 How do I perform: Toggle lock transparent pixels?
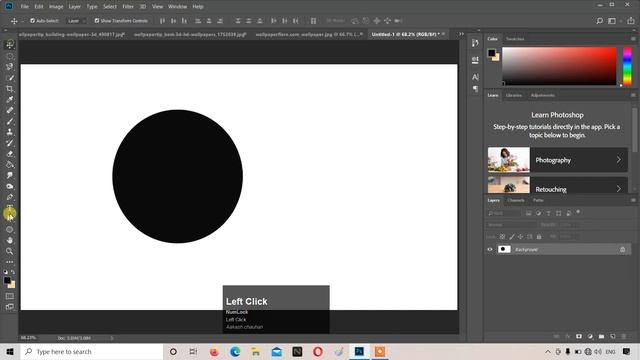click(502, 237)
